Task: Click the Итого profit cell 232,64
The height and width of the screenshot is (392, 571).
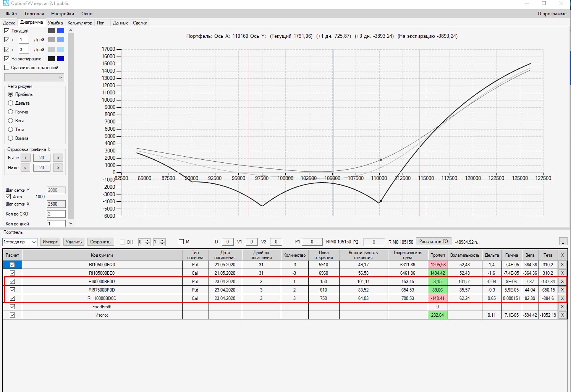Action: tap(438, 315)
